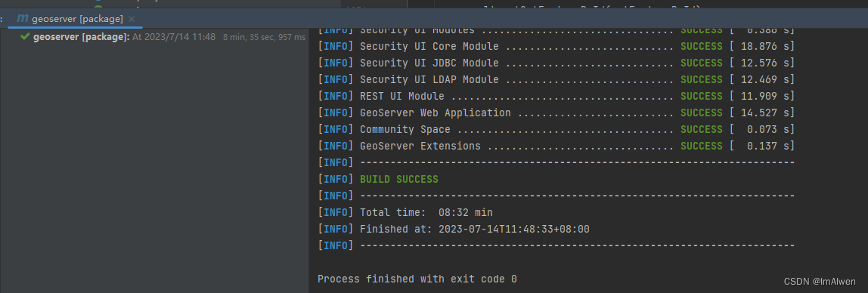Click the '8 min, 35 sec, 957 ms' duration
The height and width of the screenshot is (293, 868).
click(264, 37)
